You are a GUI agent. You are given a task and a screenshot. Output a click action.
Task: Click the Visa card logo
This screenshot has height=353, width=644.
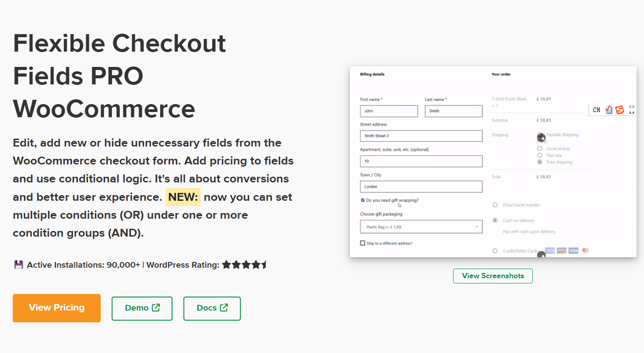click(574, 251)
